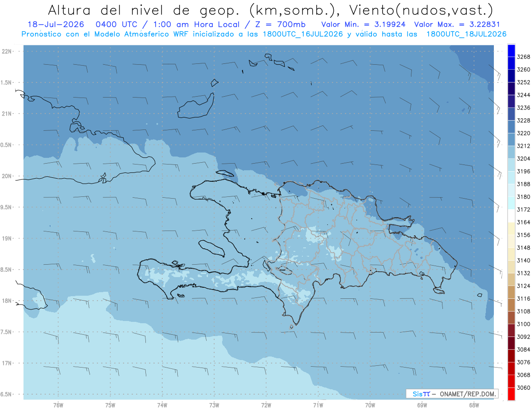Pick the bright blue colorbar swatch above 3268

coord(511,51)
